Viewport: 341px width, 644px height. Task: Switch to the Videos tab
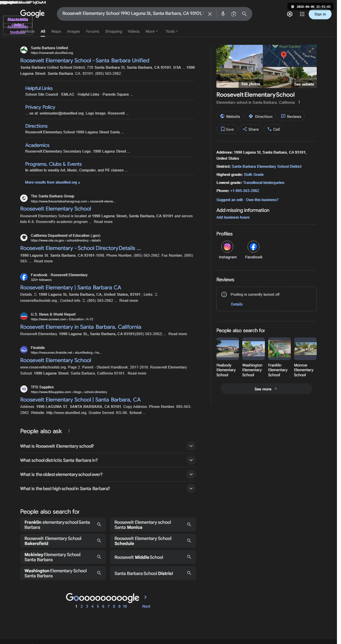point(133,31)
